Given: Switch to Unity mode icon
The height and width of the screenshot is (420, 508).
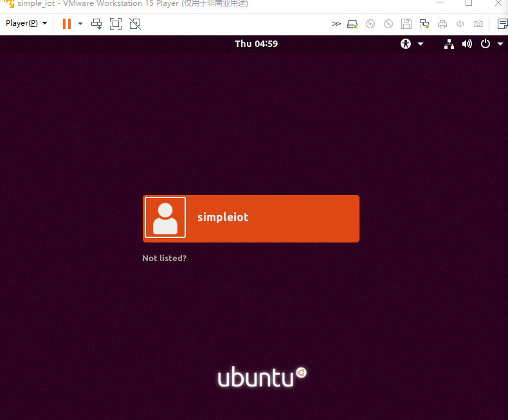Looking at the screenshot, I should [x=135, y=24].
